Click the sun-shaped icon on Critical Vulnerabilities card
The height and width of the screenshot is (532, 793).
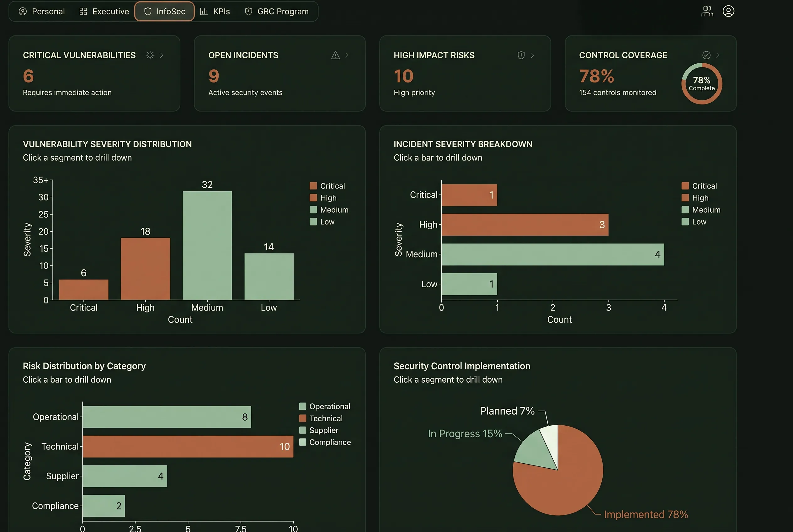(x=150, y=55)
